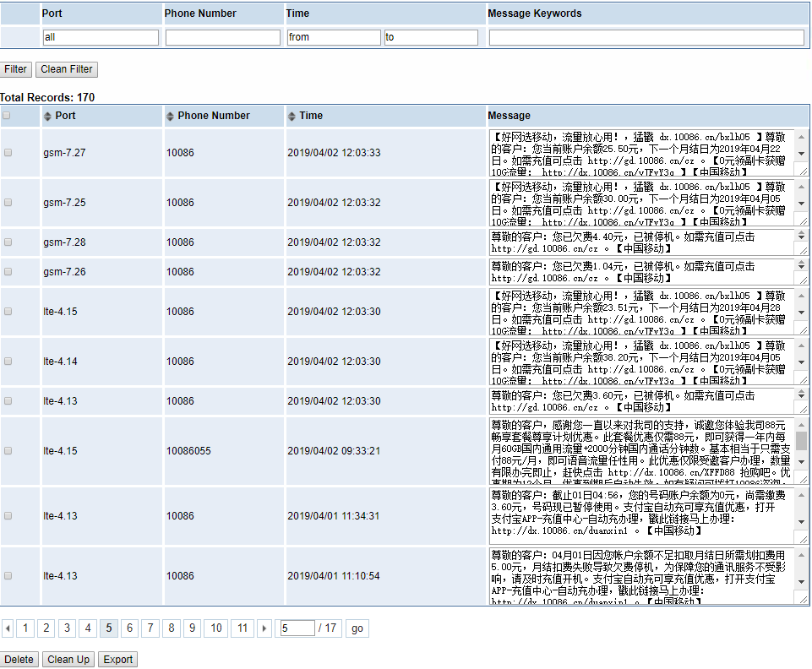Tick select-all checkbox in table header
Viewport: 812px width, 669px height.
tap(6, 116)
